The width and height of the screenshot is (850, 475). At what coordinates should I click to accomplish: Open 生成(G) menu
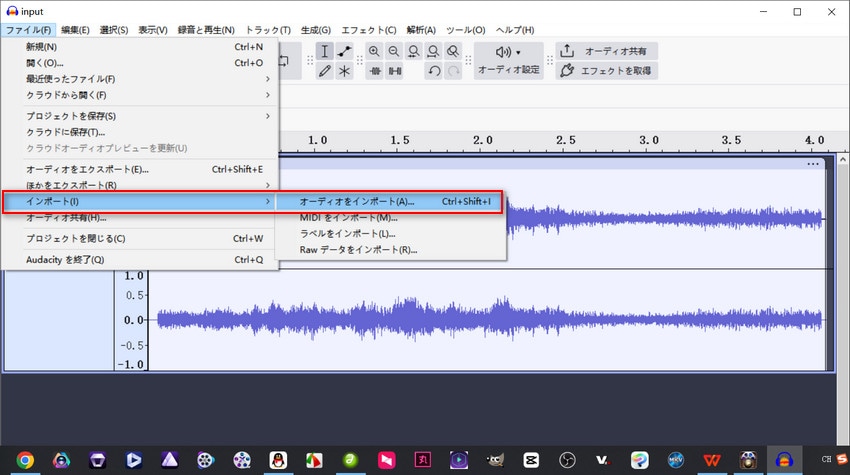coord(315,30)
